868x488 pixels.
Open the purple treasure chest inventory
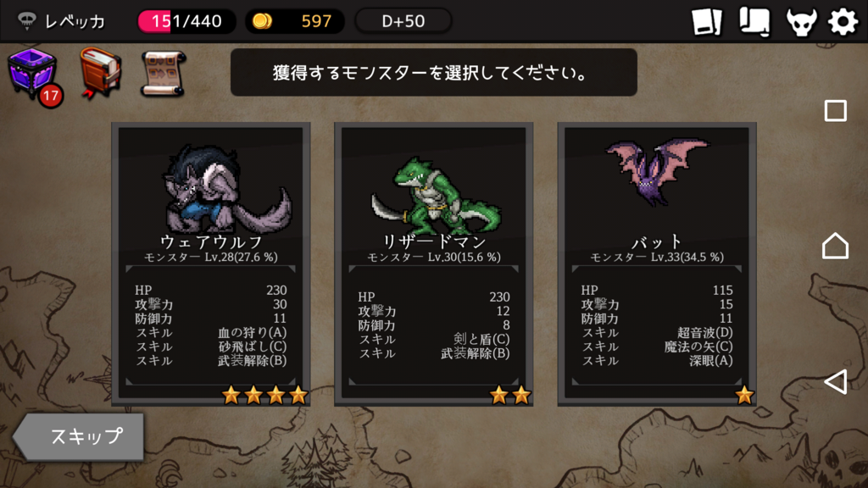pyautogui.click(x=32, y=72)
